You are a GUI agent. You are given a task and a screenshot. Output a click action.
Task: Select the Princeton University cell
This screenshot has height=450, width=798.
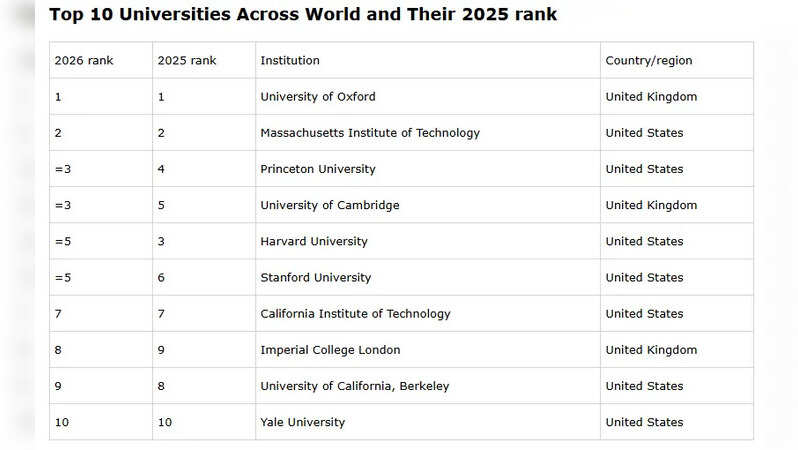(318, 169)
